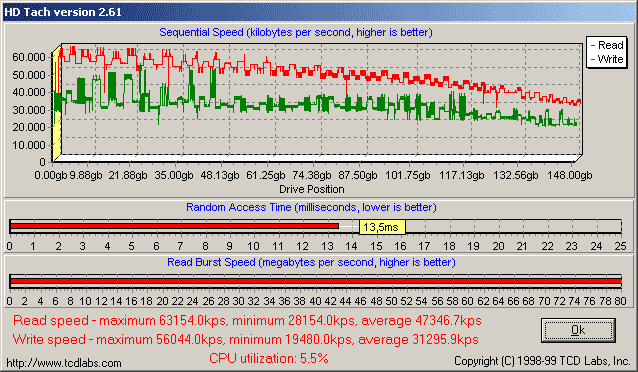Image resolution: width=638 pixels, height=372 pixels.
Task: Open the http://www.tcdlabs.com link
Action: tap(64, 363)
